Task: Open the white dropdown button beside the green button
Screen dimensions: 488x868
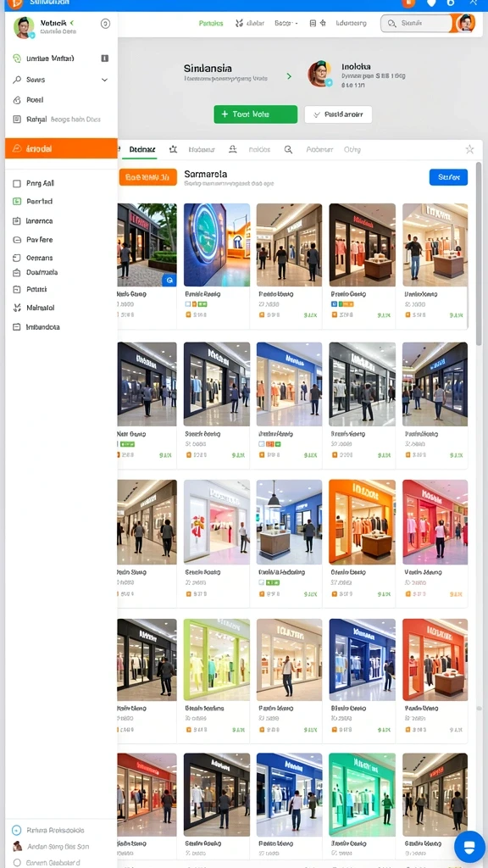Action: pyautogui.click(x=338, y=114)
